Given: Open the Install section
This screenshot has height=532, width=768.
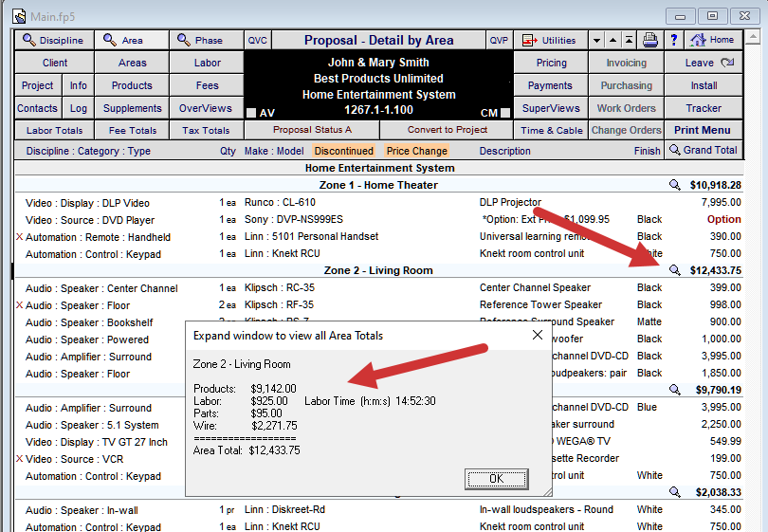Looking at the screenshot, I should point(704,85).
